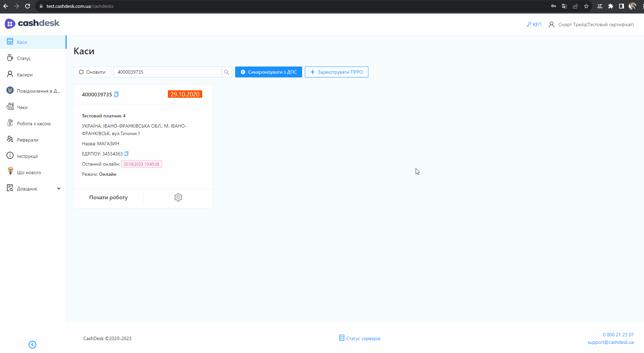
Task: Click the search magnifier icon
Action: (x=227, y=72)
